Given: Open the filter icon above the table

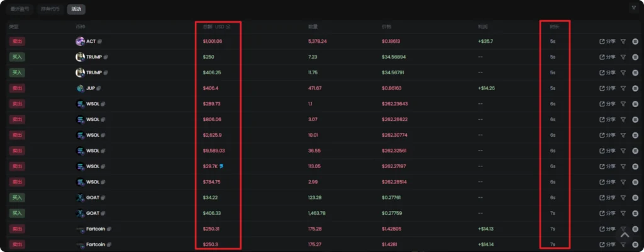Looking at the screenshot, I should (x=633, y=8).
